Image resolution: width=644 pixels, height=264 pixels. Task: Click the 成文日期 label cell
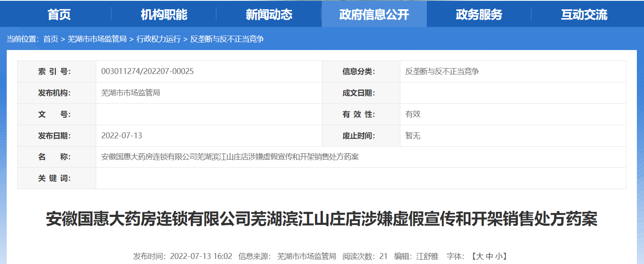pyautogui.click(x=361, y=93)
